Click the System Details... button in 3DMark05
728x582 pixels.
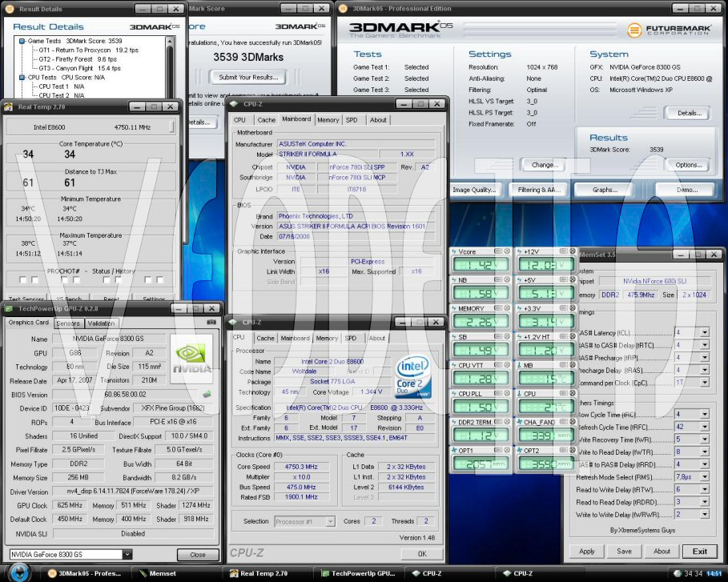pos(689,113)
